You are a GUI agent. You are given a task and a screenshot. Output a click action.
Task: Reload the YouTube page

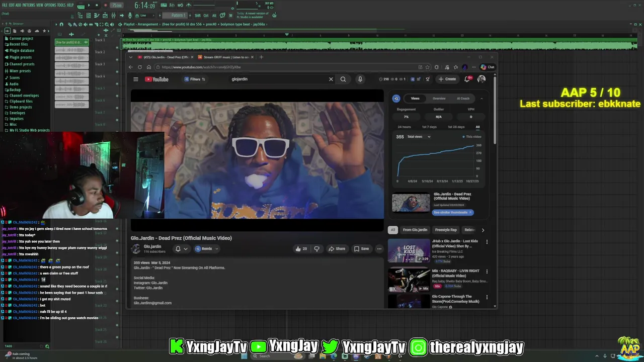pos(140,67)
